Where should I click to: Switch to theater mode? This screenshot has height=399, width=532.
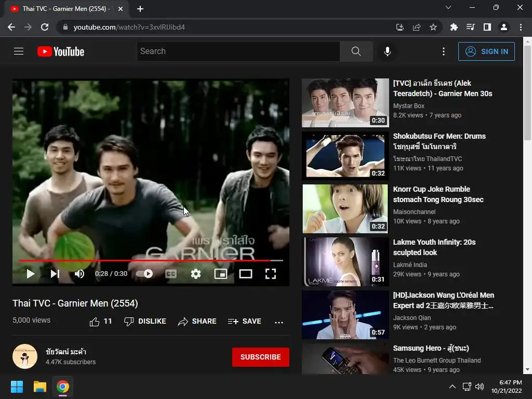pos(246,274)
